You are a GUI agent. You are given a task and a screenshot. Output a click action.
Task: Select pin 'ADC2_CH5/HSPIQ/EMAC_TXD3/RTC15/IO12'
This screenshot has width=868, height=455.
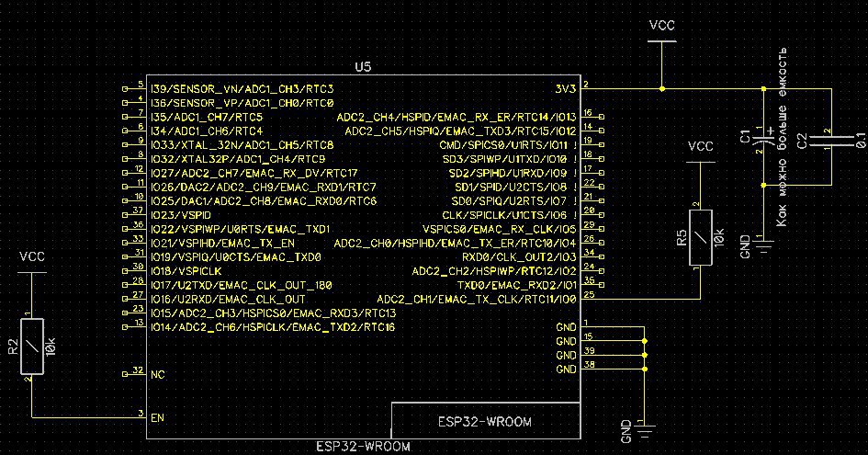tap(460, 131)
